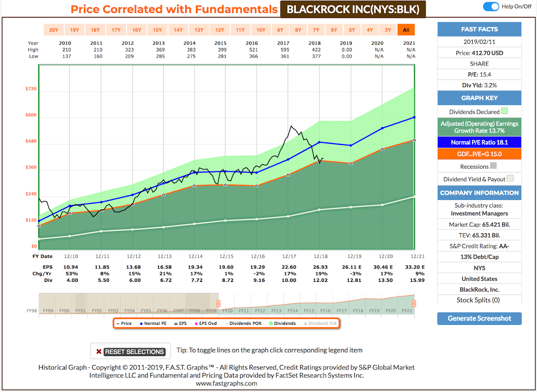Click the Market Cap: 65.421 Bil. row

coord(479,224)
